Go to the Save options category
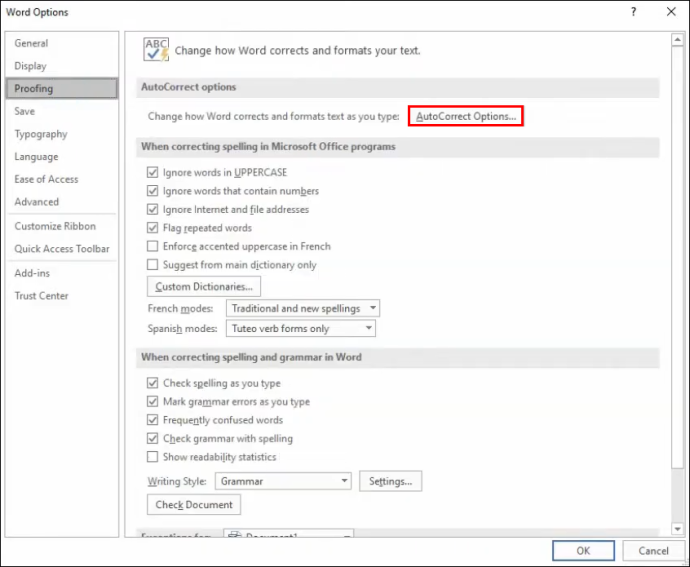Screen dimensions: 690x567 click(25, 111)
